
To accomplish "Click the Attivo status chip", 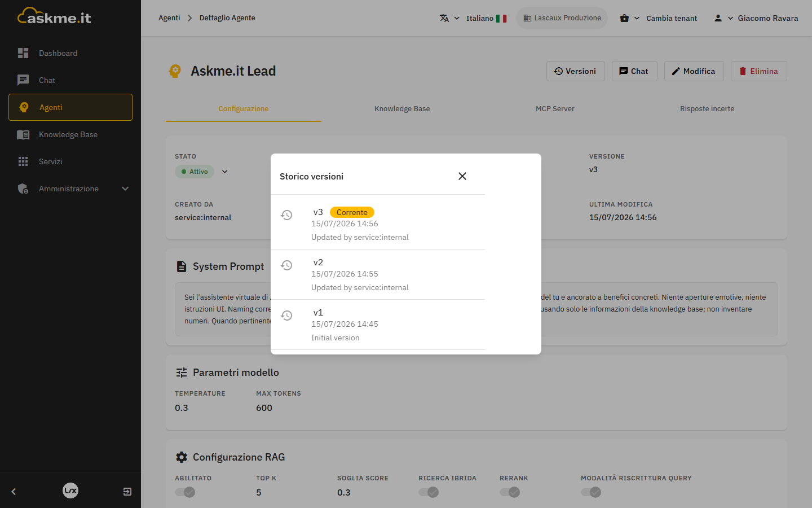I will [x=195, y=172].
